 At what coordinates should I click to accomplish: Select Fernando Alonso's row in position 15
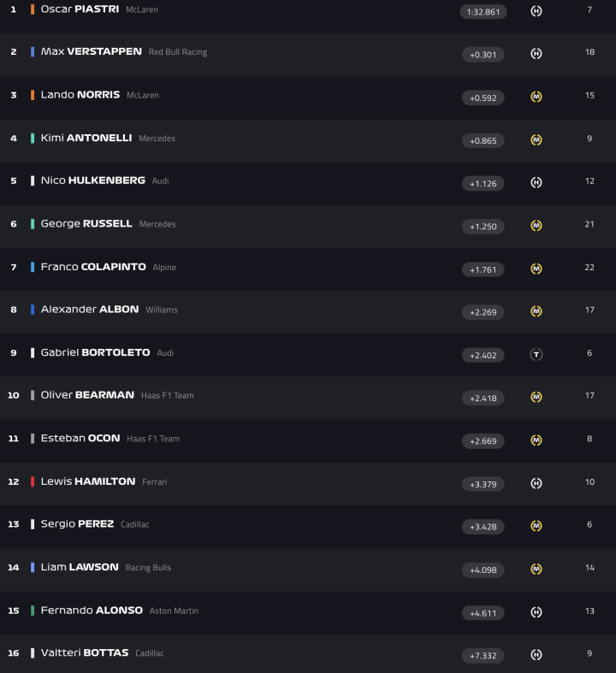pyautogui.click(x=308, y=611)
